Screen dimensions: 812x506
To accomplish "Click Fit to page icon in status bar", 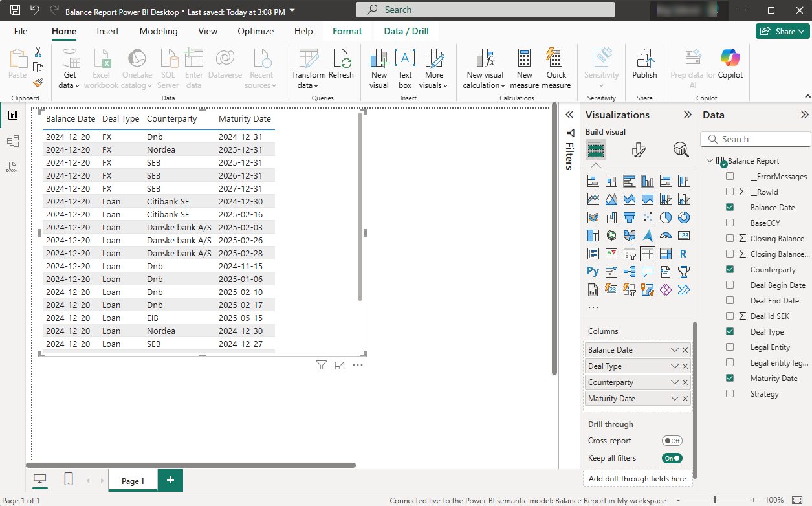I will pos(797,500).
